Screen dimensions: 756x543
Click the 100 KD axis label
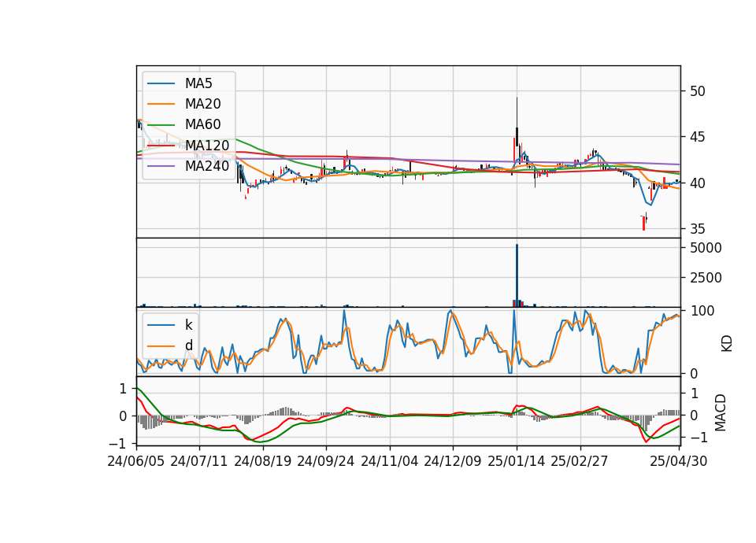(x=702, y=312)
